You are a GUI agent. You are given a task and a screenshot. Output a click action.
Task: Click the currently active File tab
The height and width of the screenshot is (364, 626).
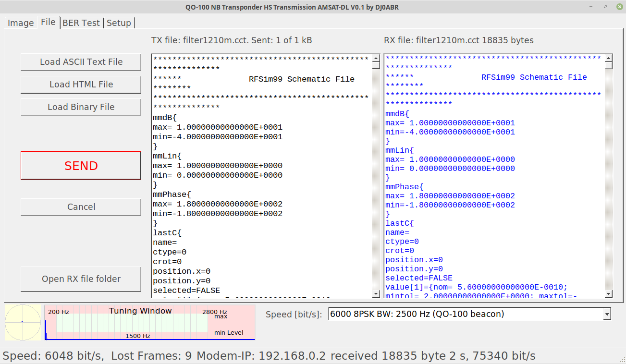(48, 22)
